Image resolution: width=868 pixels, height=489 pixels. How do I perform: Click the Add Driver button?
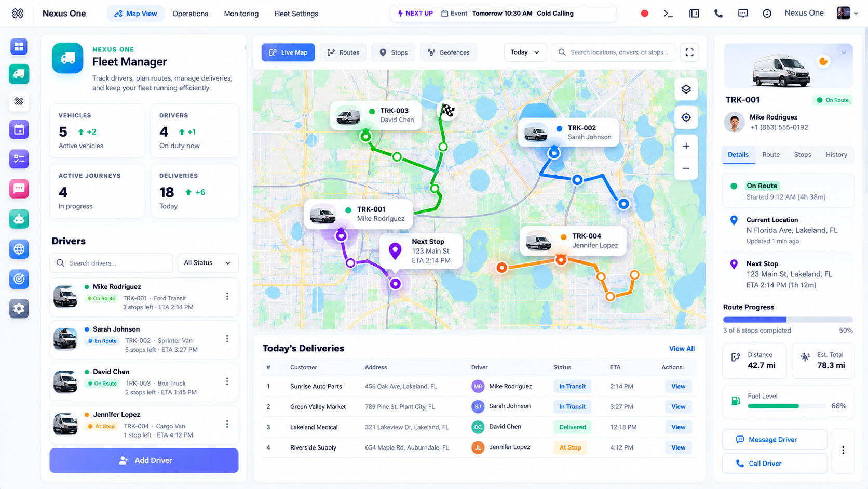pos(144,460)
